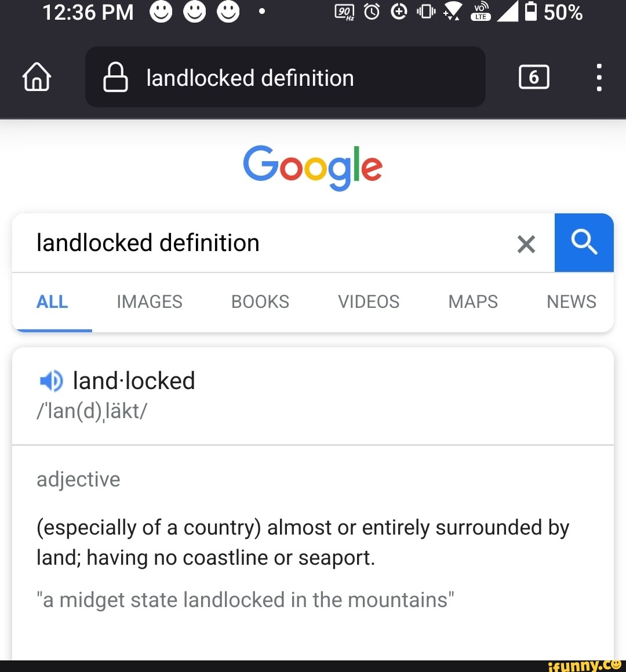Select the All results tab
The image size is (626, 672).
click(x=52, y=302)
